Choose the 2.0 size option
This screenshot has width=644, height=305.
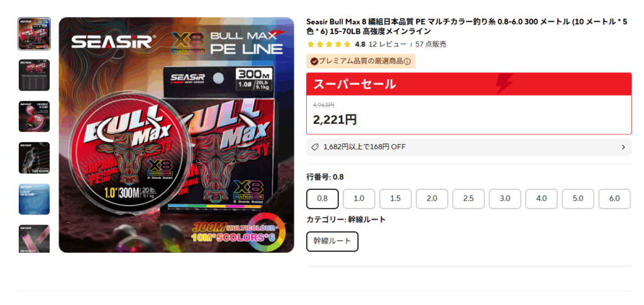click(431, 199)
